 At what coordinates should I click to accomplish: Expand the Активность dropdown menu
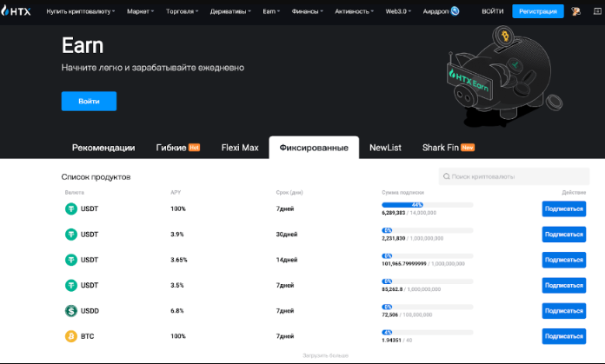pos(354,11)
